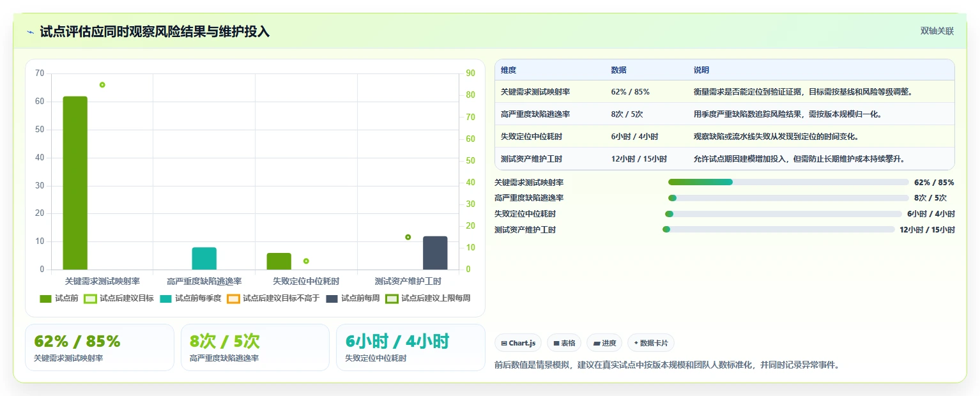Viewport: 980px width, 396px height.
Task: Click the 高严重度缺陷逃逸率 progress bar
Action: click(788, 198)
